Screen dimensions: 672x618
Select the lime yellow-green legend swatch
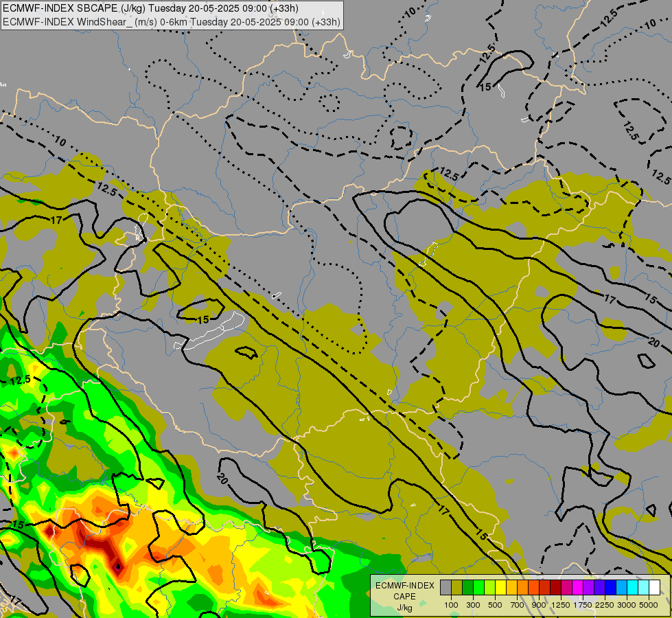[490, 587]
